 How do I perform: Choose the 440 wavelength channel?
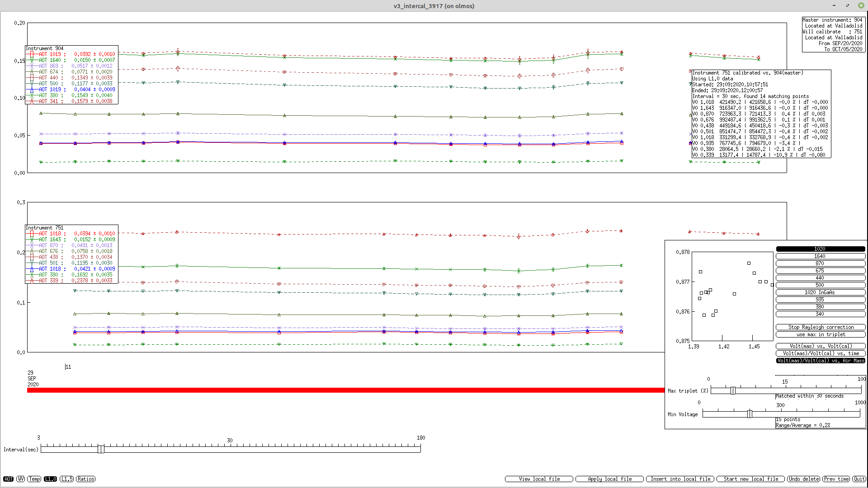(x=820, y=278)
